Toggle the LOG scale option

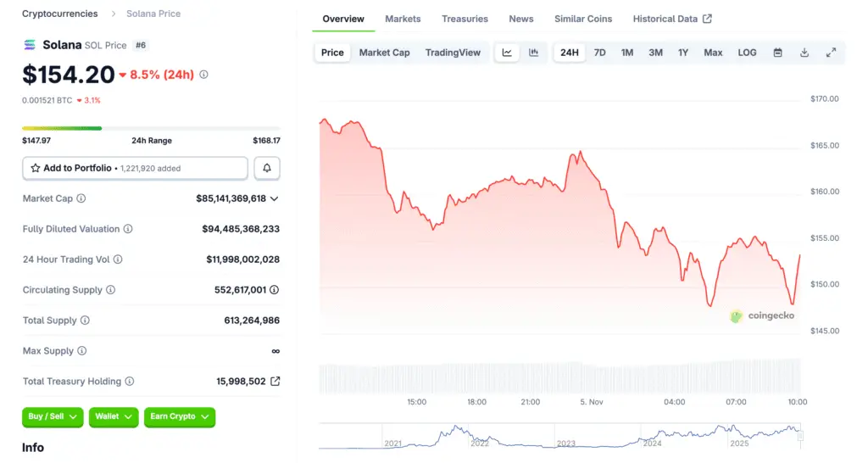pos(747,53)
